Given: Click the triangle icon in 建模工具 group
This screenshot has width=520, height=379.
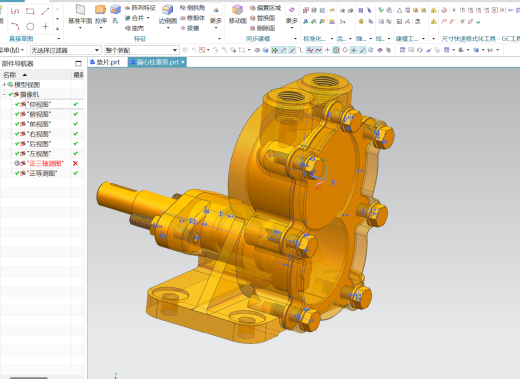Looking at the screenshot, I should point(399,11).
